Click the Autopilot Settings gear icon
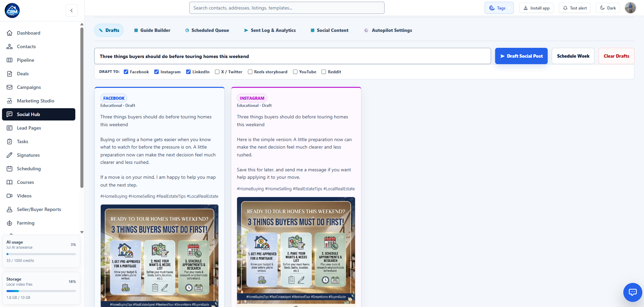The width and height of the screenshot is (644, 307). point(366,30)
